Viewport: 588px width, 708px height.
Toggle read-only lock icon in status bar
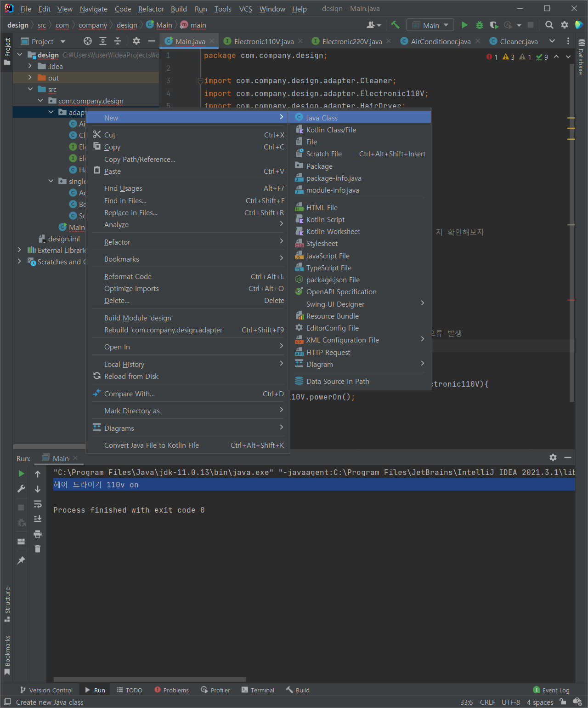click(563, 702)
